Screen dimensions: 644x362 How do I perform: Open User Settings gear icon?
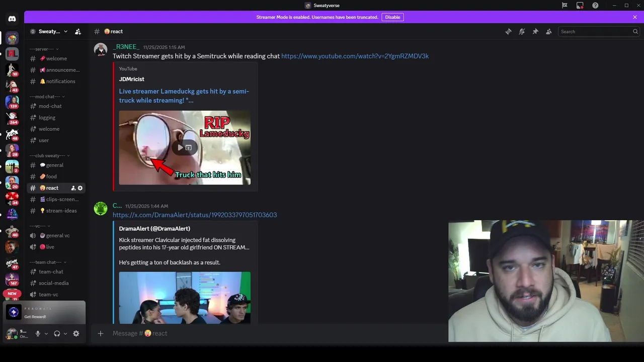76,333
